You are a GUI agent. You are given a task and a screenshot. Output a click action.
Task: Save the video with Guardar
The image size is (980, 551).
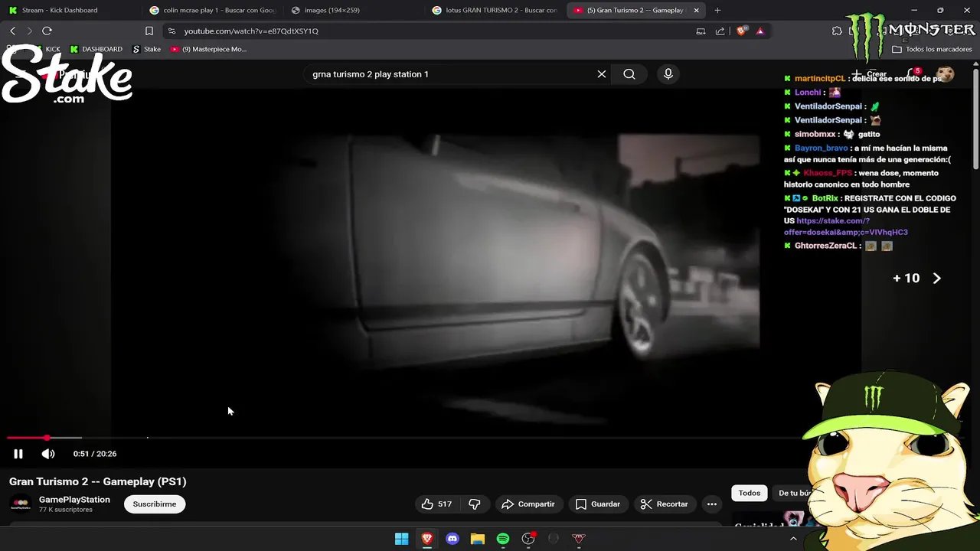click(x=598, y=504)
